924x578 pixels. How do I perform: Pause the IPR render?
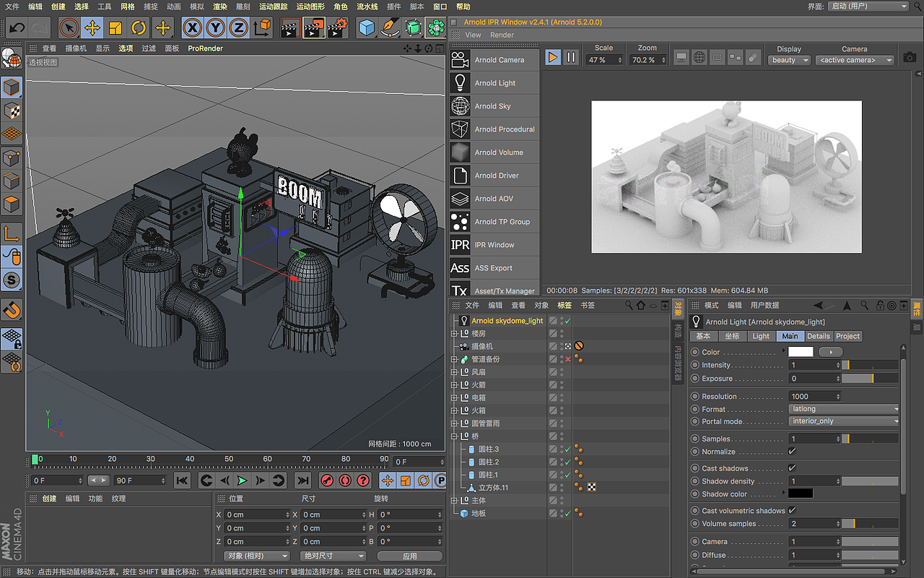point(571,57)
